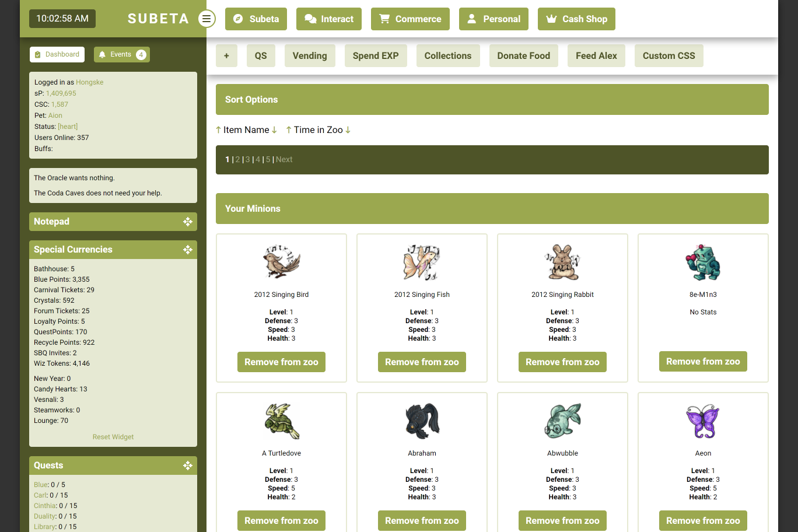The image size is (798, 532).
Task: Remove 2012 Singing Bird from zoo
Action: click(281, 362)
